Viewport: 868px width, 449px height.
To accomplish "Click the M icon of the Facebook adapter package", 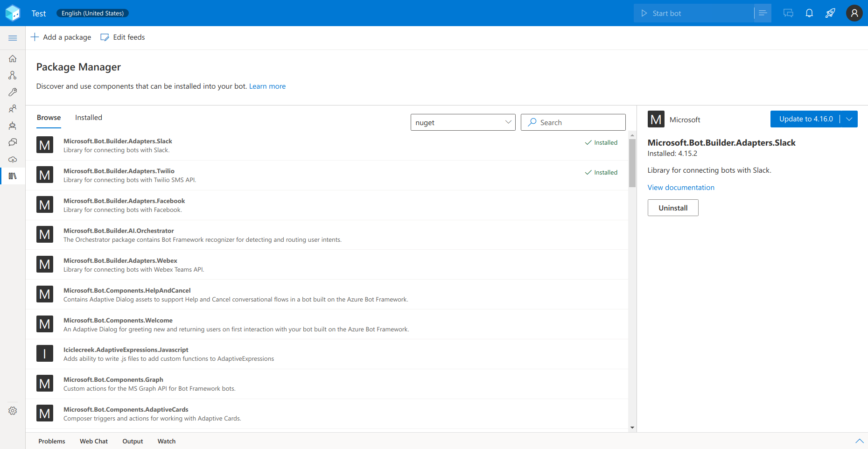I will [x=45, y=205].
